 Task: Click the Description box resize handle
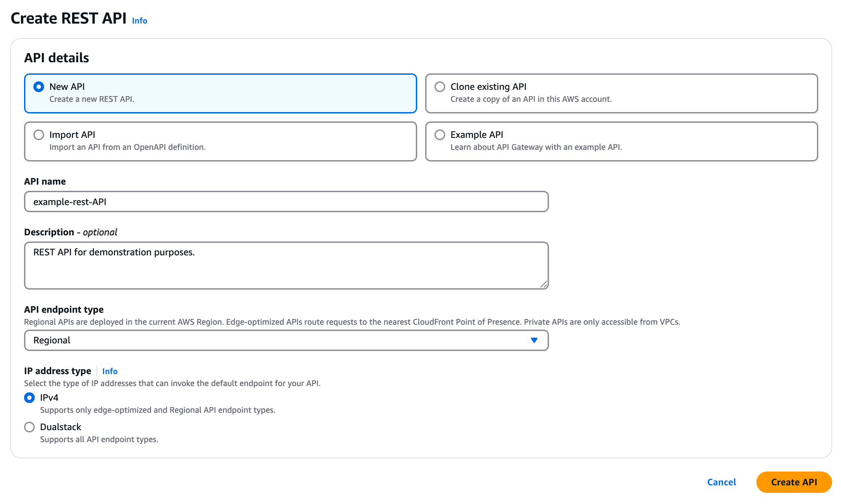tap(543, 284)
